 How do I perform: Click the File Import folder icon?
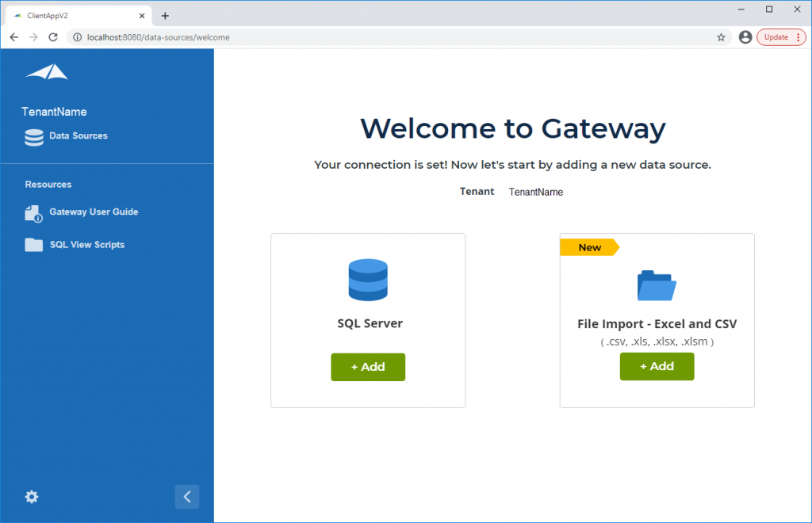tap(657, 285)
